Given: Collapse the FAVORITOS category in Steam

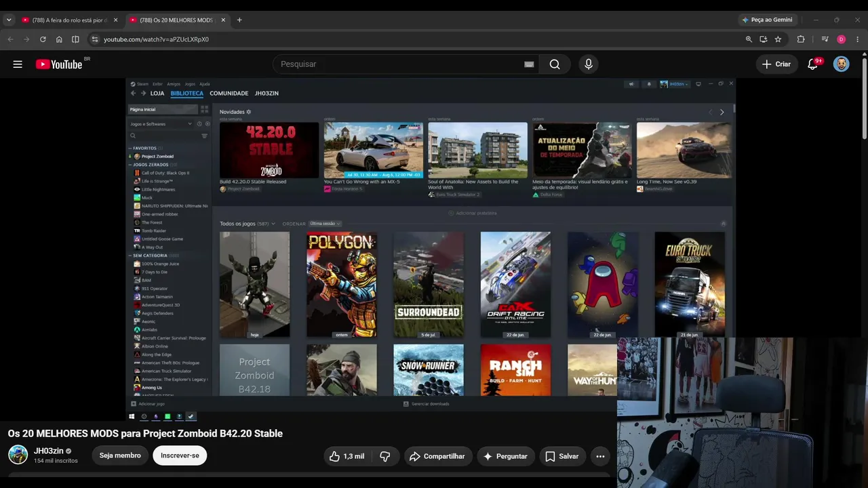Looking at the screenshot, I should tap(130, 148).
